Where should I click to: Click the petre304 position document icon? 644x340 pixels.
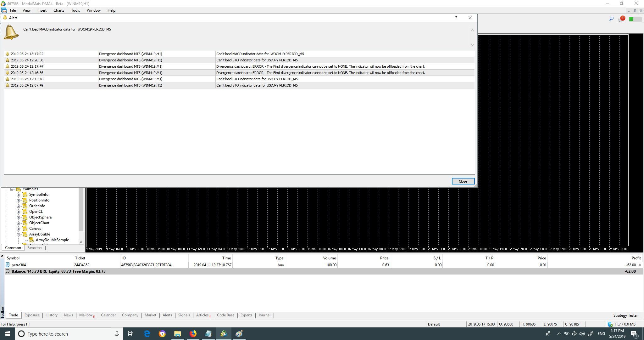tap(8, 265)
